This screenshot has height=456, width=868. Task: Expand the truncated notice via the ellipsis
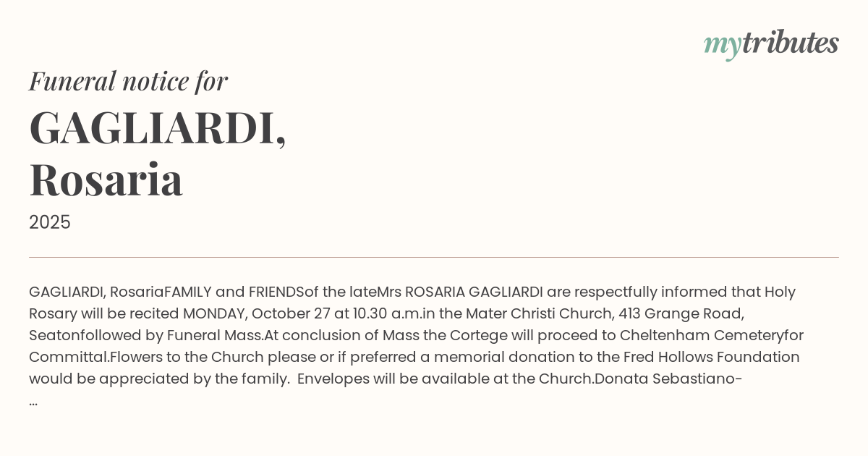click(x=33, y=402)
